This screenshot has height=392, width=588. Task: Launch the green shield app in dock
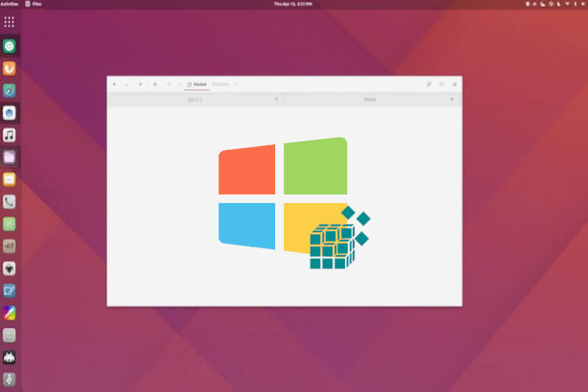tap(9, 45)
